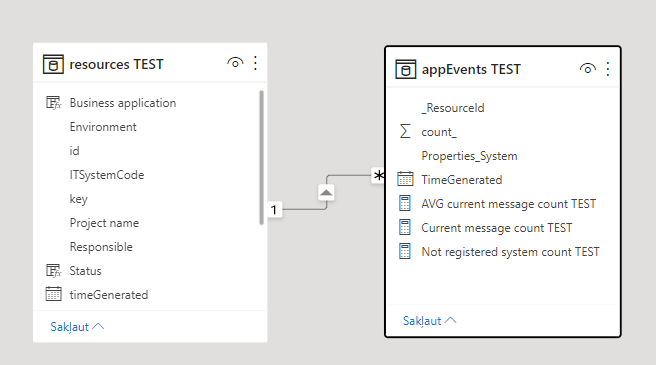Select the Environment field
656x365 pixels.
103,127
